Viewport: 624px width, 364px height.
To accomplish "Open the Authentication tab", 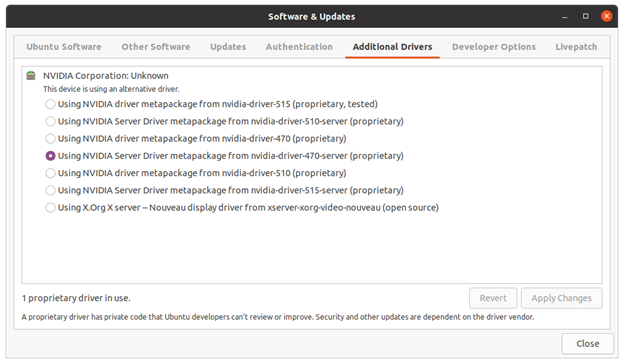I will click(x=299, y=47).
